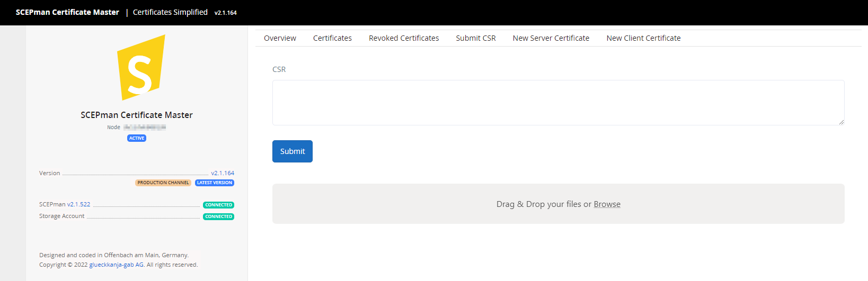Viewport: 868px width, 281px height.
Task: Click the 'Version' label in sidebar
Action: tap(49, 173)
